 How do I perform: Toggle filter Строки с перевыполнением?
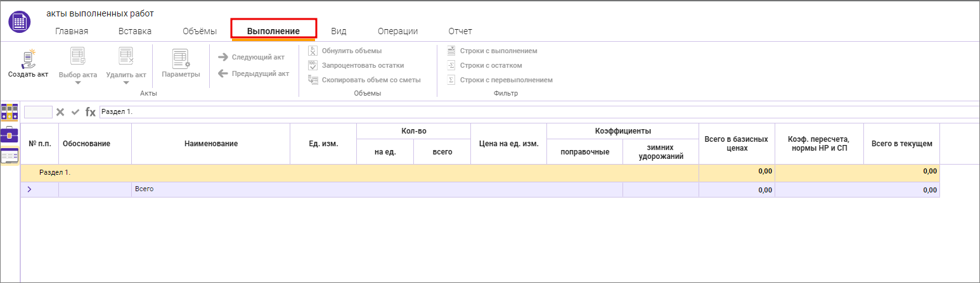451,80
